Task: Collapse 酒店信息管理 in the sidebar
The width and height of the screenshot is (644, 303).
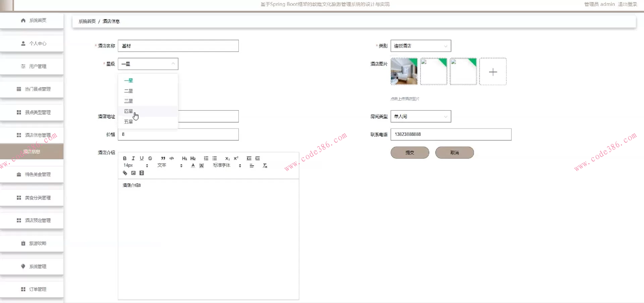Action: 32,135
